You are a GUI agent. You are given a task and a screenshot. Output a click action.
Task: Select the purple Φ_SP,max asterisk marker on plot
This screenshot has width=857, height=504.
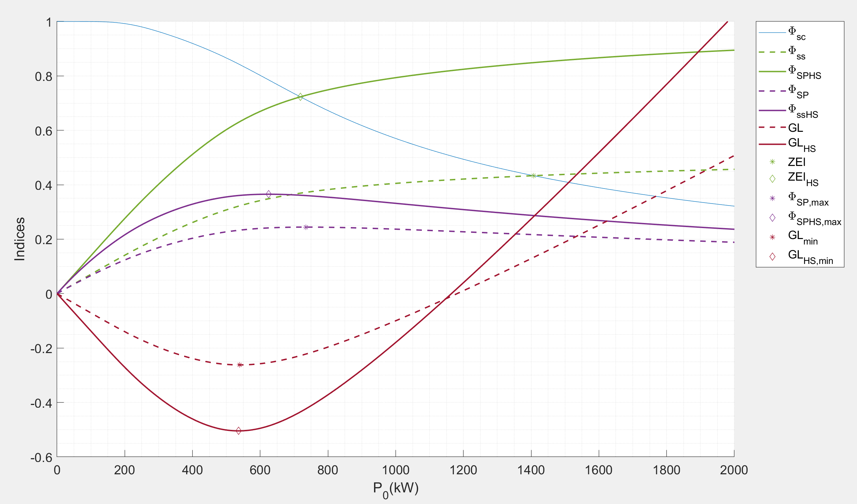point(306,227)
